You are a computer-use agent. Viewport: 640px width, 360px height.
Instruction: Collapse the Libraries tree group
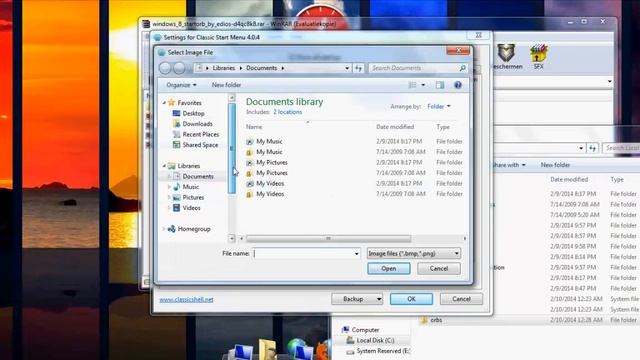(164, 166)
